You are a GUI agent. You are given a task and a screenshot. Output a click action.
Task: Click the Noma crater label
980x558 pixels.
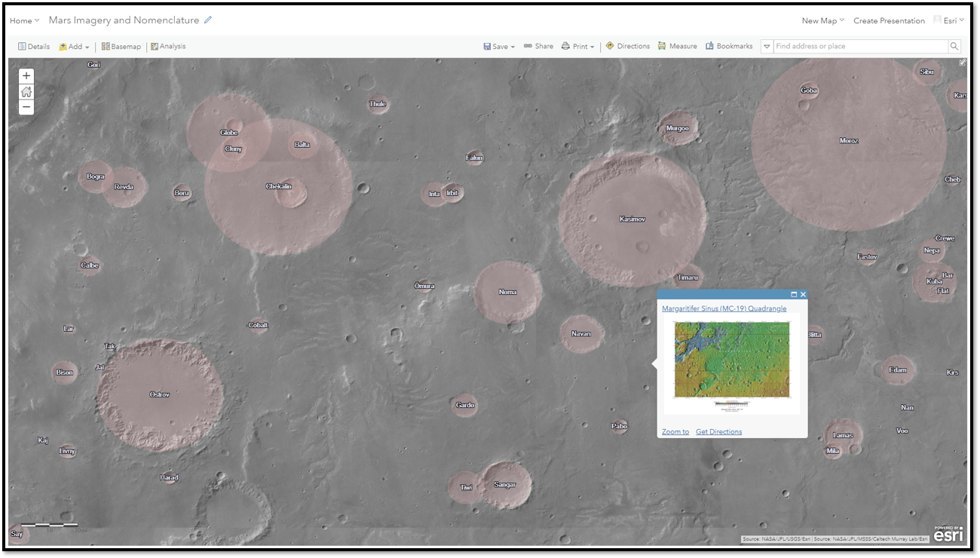(x=507, y=292)
